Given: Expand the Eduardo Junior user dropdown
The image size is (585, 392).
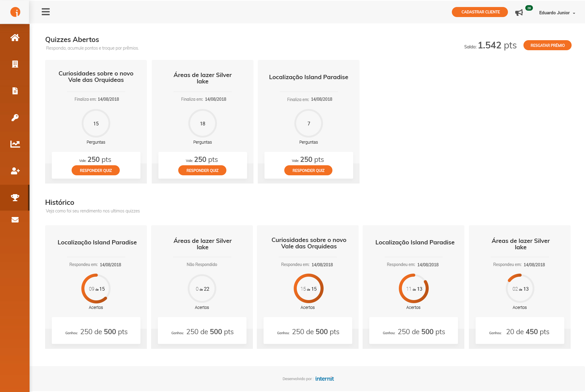Looking at the screenshot, I should click(x=557, y=13).
